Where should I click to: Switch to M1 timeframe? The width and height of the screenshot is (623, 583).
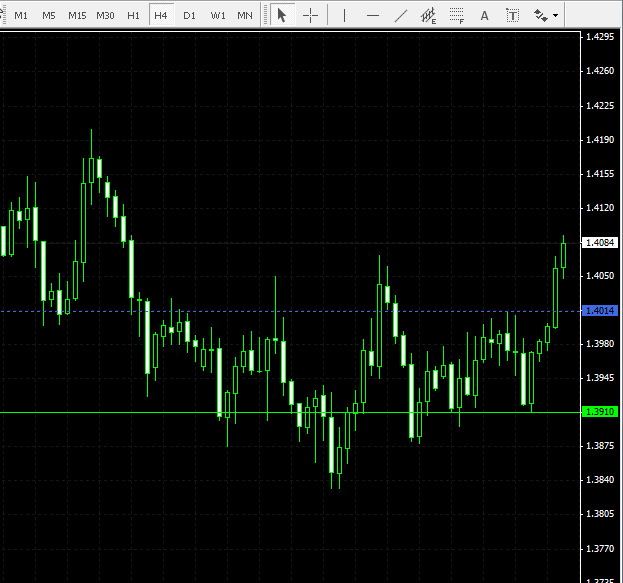click(21, 15)
